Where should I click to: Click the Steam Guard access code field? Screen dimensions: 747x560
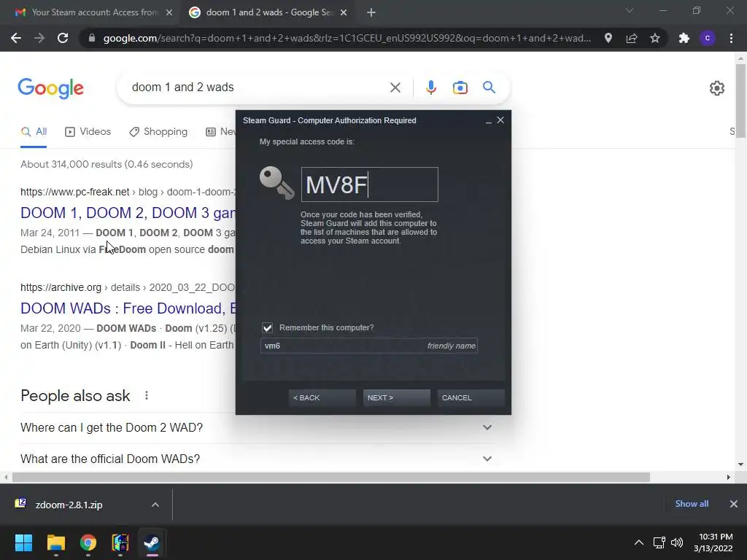pyautogui.click(x=370, y=184)
